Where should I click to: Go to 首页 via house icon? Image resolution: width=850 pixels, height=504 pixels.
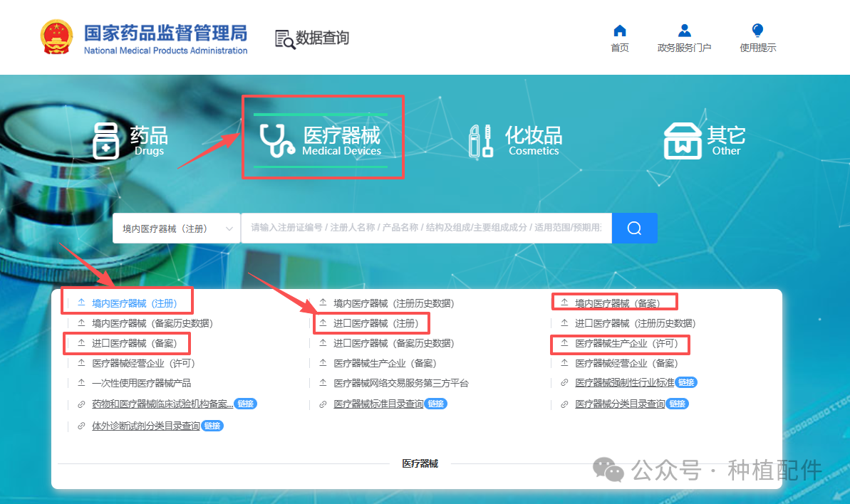point(620,31)
